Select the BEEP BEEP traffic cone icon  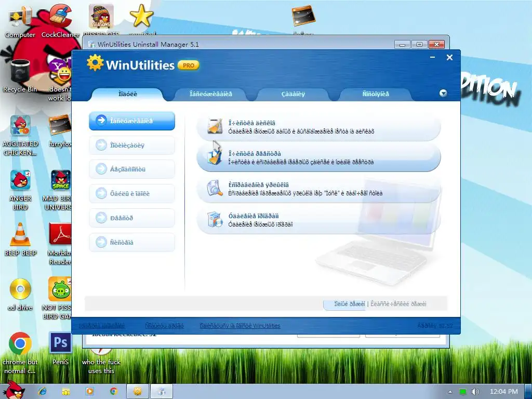(x=20, y=239)
